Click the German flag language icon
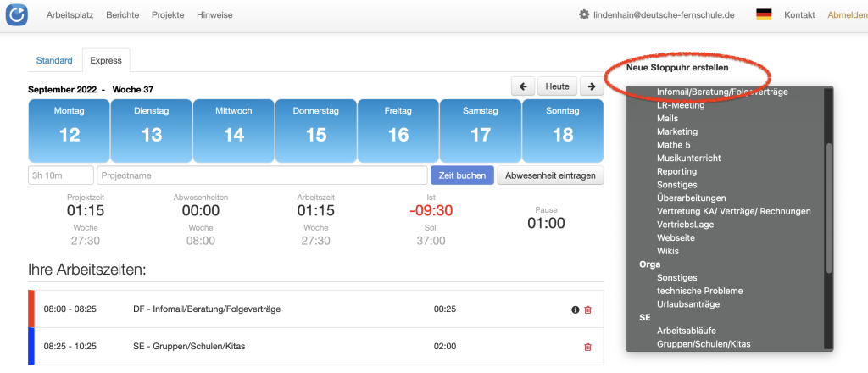868x373 pixels. pyautogui.click(x=764, y=14)
